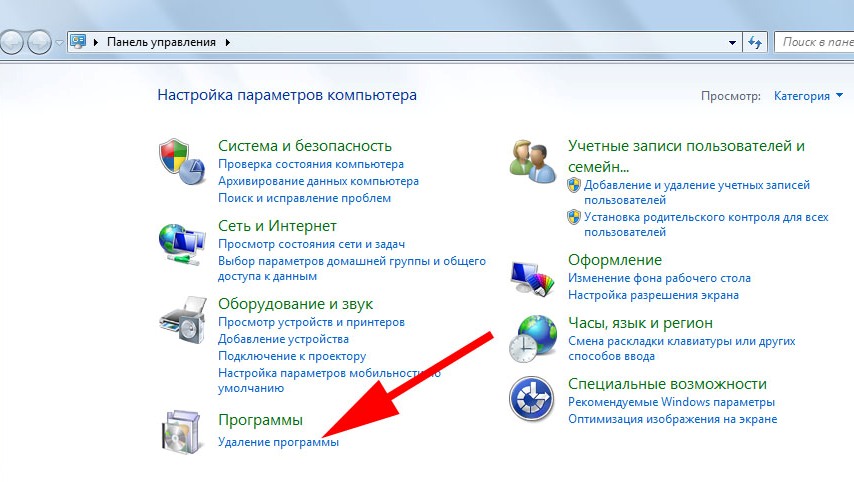This screenshot has width=854, height=482.
Task: Click the Control Panel icon in address bar
Action: [78, 41]
